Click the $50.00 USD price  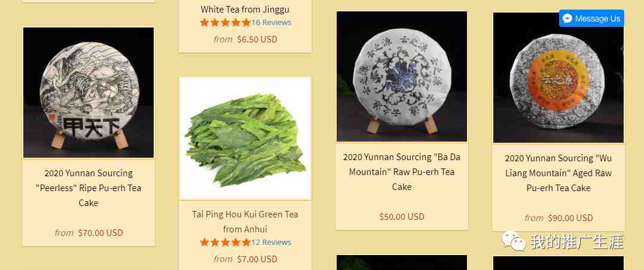point(402,217)
